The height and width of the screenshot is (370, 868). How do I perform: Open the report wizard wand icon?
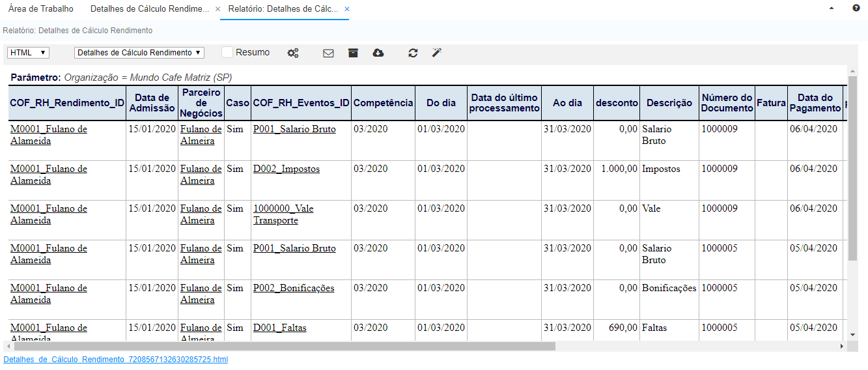pyautogui.click(x=437, y=53)
